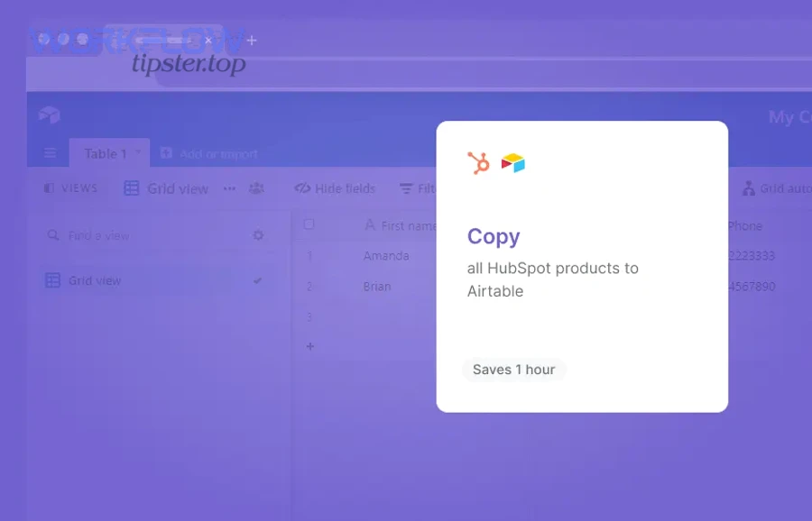Image resolution: width=812 pixels, height=521 pixels.
Task: Expand the Table 1 dropdown arrow
Action: coord(137,153)
